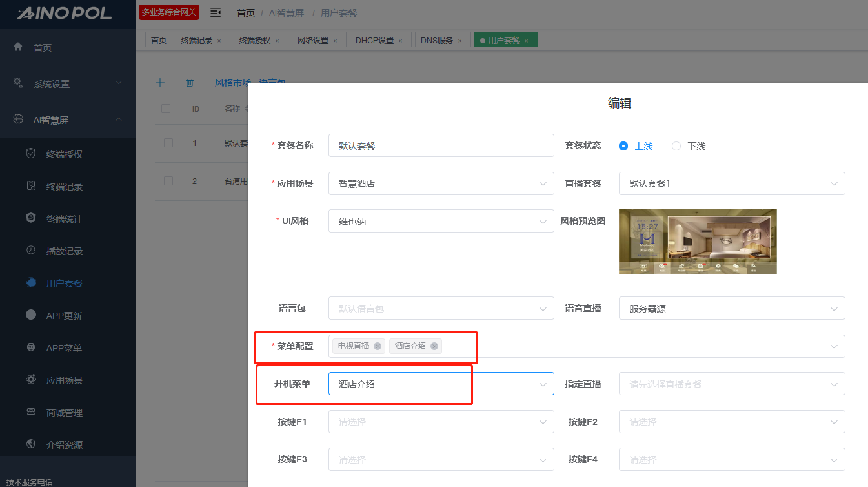Select the 下线 radio button
This screenshot has width=868, height=487.
pos(676,146)
